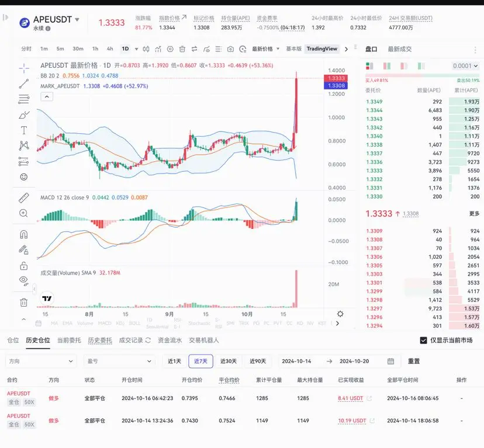Switch to the 交易机器人 tab
Viewport: 484px width, 448px height.
click(x=204, y=341)
